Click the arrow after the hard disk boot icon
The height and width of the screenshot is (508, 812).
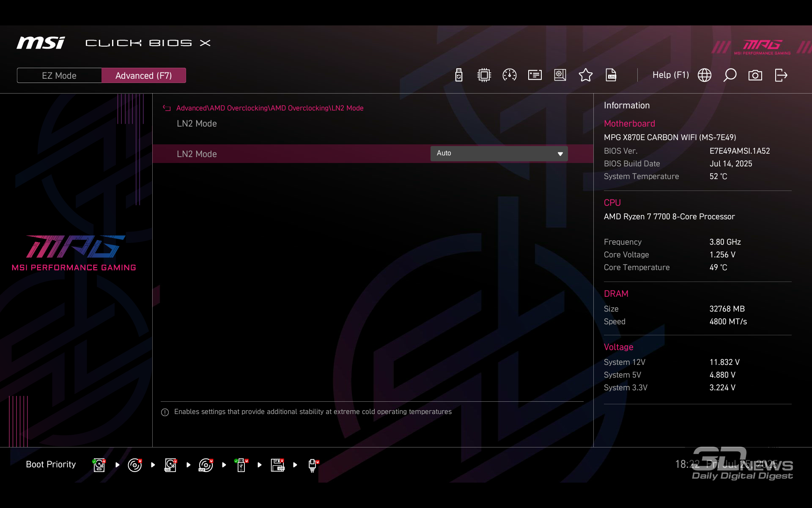click(x=117, y=465)
